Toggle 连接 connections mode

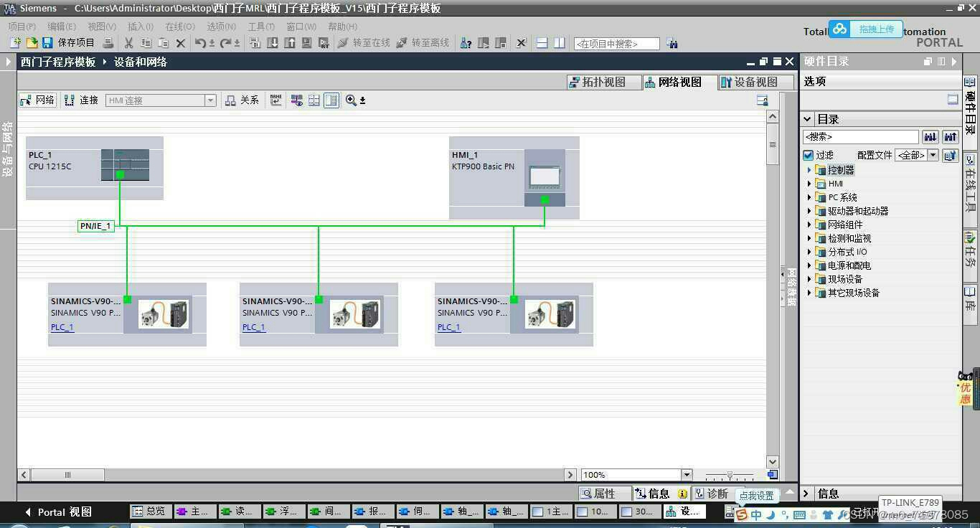pyautogui.click(x=81, y=100)
